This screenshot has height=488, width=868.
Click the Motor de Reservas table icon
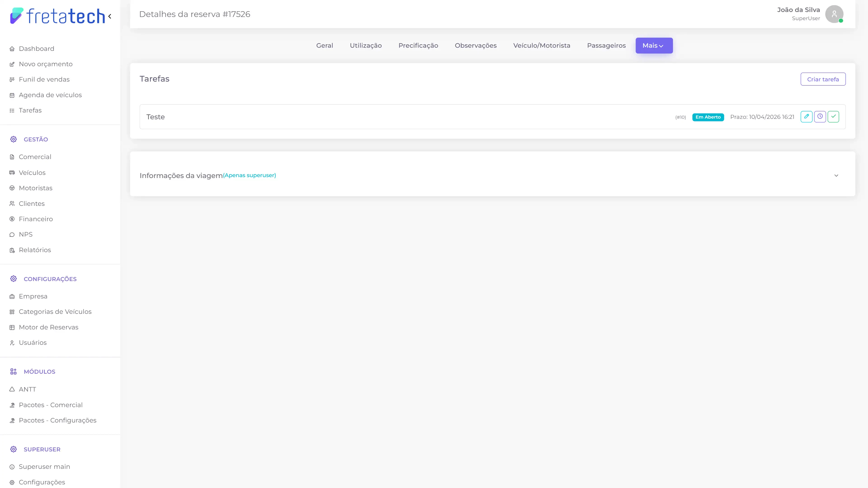12,327
